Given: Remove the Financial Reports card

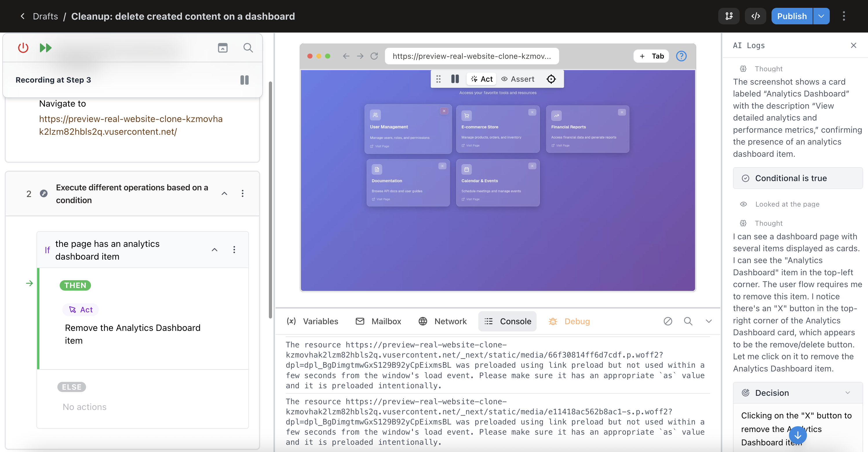Looking at the screenshot, I should 622,112.
